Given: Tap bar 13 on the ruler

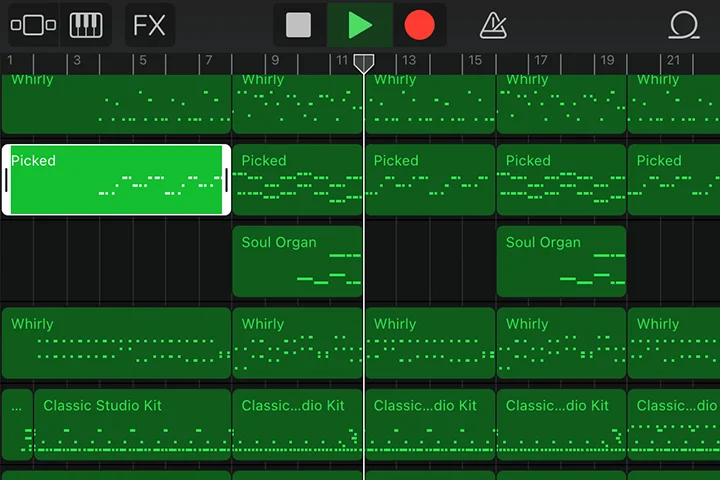Looking at the screenshot, I should [409, 60].
